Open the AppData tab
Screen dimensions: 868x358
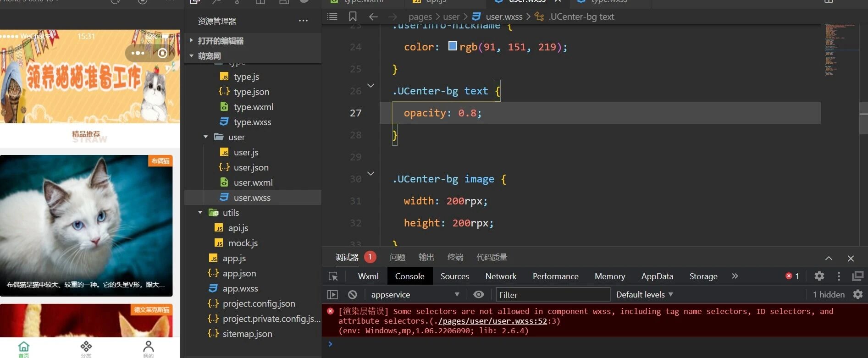[x=657, y=276]
